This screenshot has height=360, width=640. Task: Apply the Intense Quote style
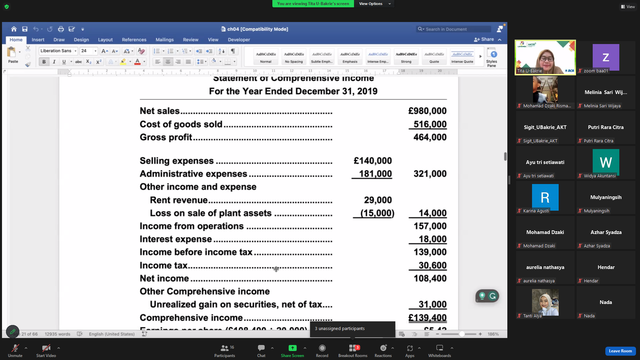click(x=462, y=57)
